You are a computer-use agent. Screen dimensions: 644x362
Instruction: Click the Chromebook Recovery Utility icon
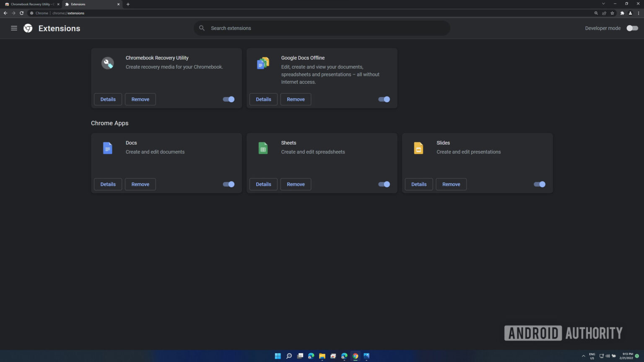pyautogui.click(x=108, y=63)
